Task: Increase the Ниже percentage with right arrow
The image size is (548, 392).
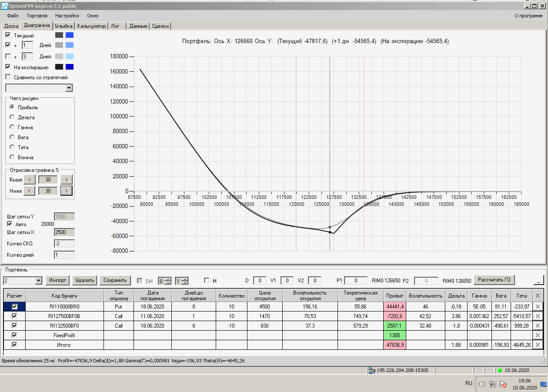Action: 67,191
